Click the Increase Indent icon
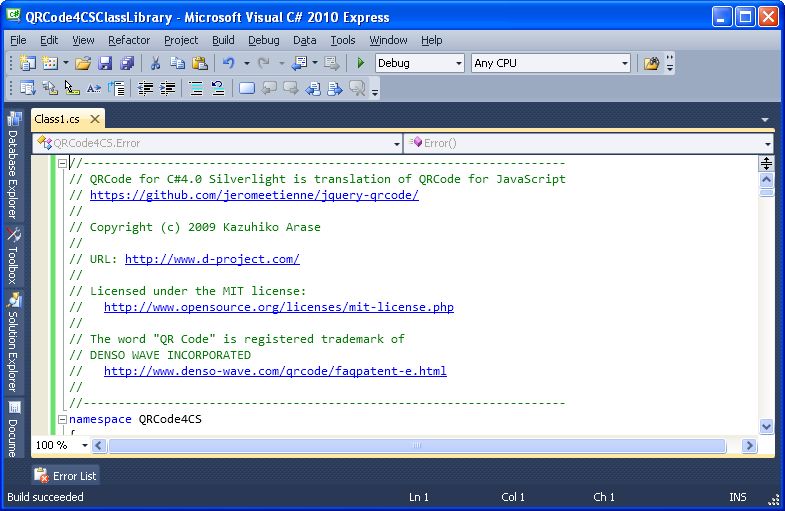This screenshot has height=511, width=785. [169, 88]
